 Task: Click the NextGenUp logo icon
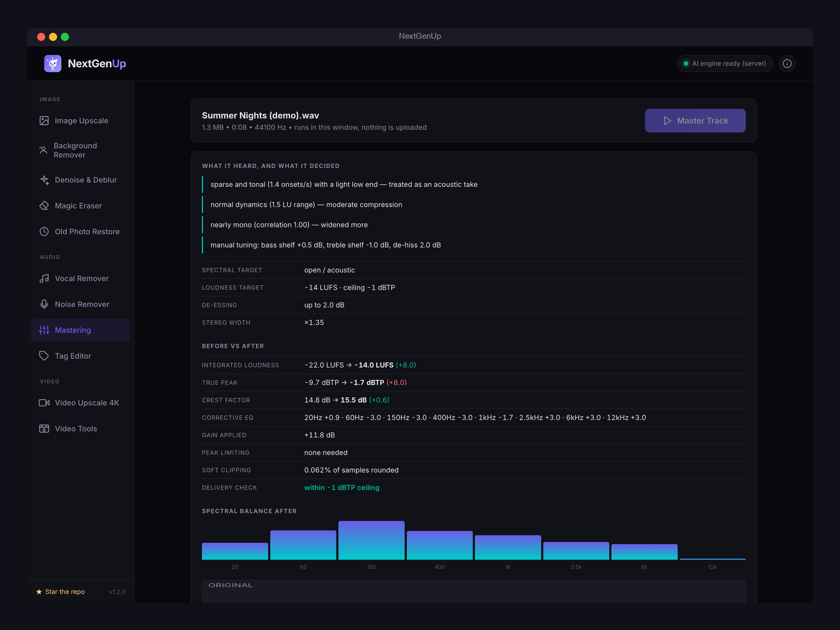53,64
